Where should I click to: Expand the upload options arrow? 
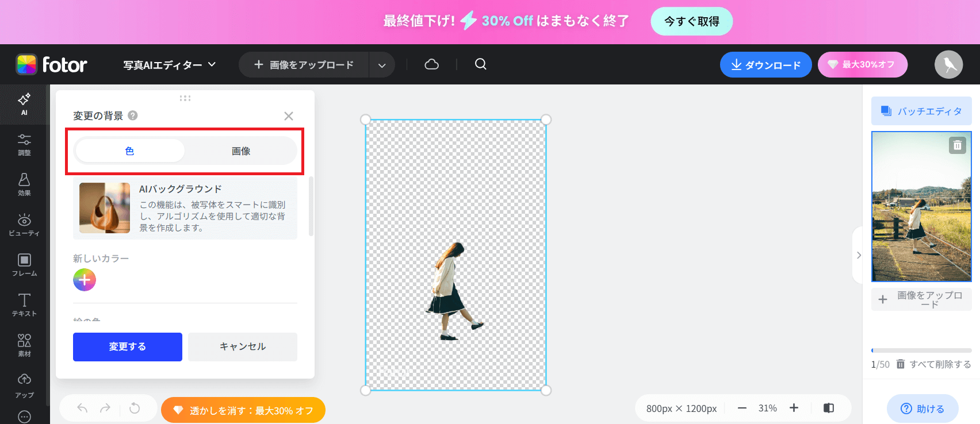pyautogui.click(x=382, y=65)
